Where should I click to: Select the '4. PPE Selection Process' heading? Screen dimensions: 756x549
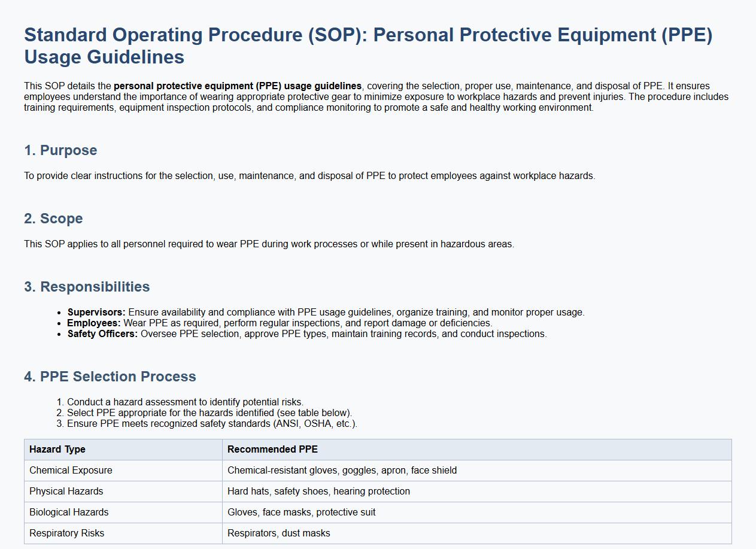110,377
